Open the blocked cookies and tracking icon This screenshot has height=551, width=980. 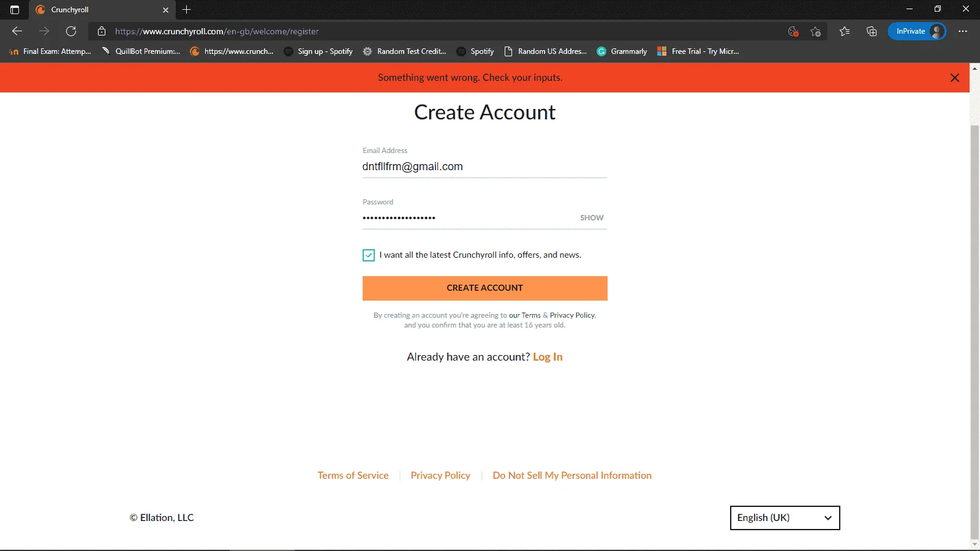(x=793, y=31)
